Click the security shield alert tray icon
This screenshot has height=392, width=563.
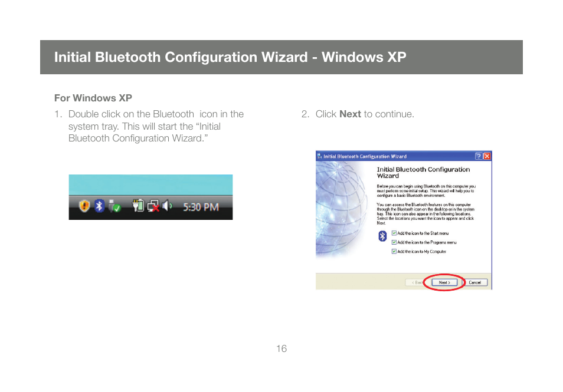[x=84, y=206]
